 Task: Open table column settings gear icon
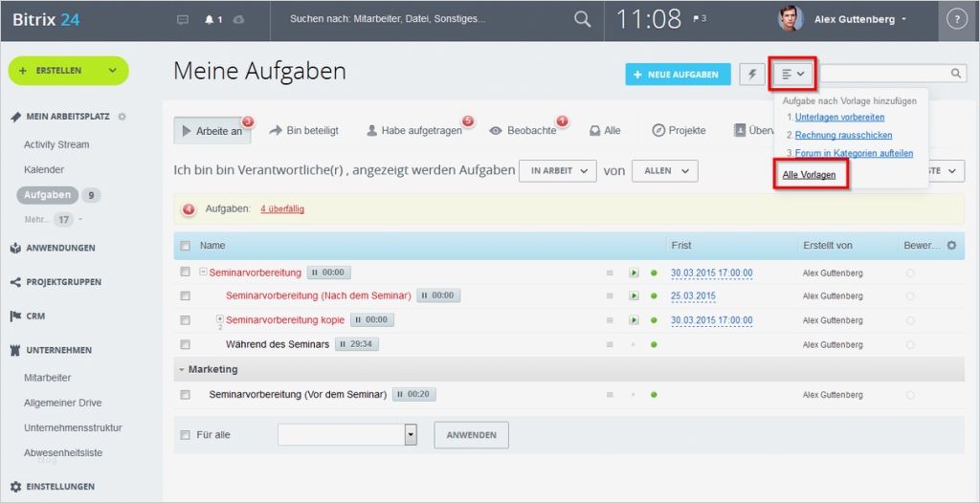[951, 246]
